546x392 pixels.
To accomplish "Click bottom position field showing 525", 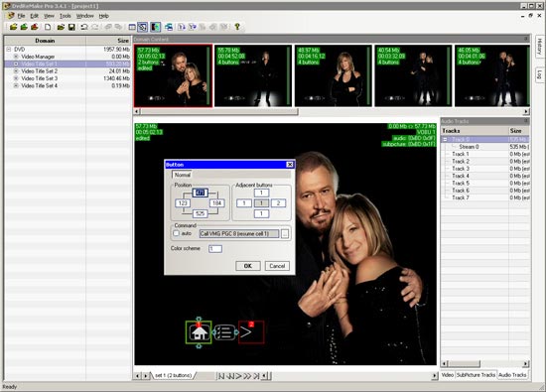I will [x=200, y=213].
